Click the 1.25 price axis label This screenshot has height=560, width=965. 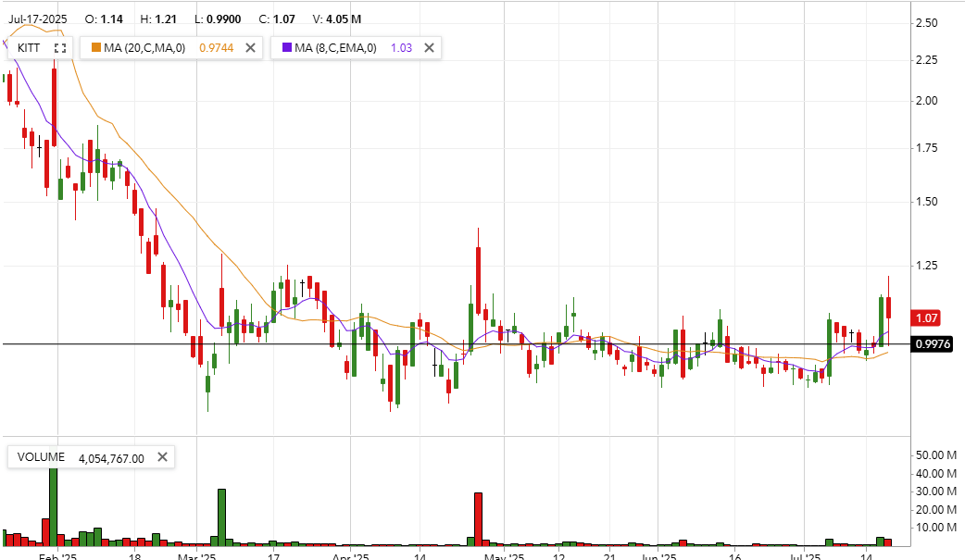927,266
